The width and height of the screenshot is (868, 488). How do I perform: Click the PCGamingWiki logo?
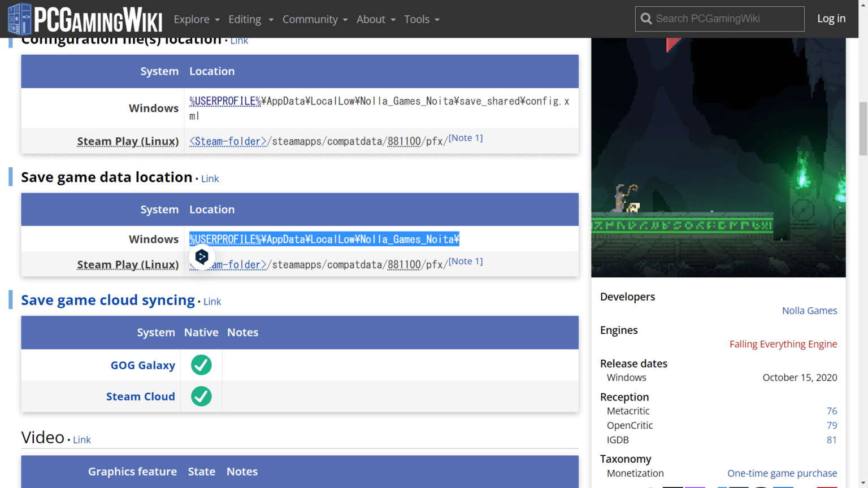pyautogui.click(x=85, y=19)
